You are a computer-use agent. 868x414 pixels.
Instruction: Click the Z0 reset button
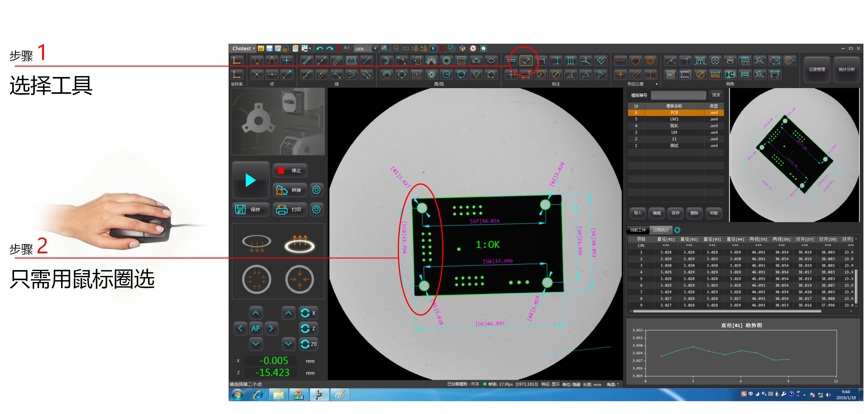pos(308,344)
